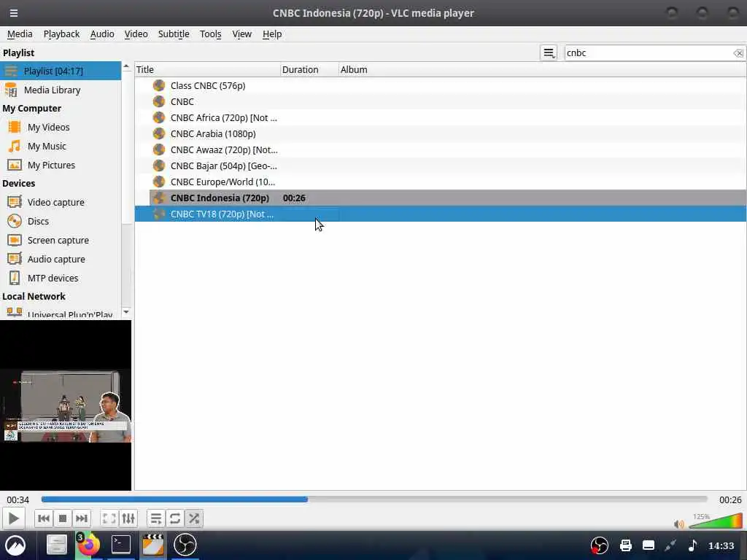Select CNBC Indonesia (720p) entry
This screenshot has height=560, width=747.
[440, 198]
